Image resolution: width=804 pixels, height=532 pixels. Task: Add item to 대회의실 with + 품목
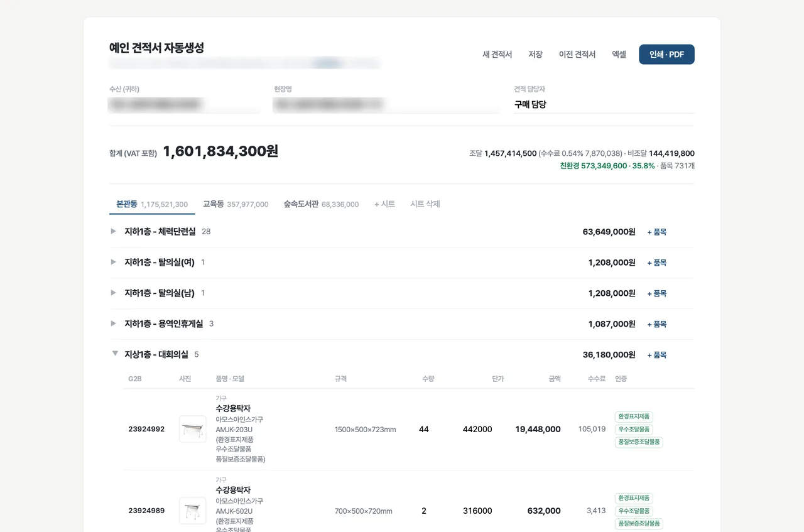(657, 355)
